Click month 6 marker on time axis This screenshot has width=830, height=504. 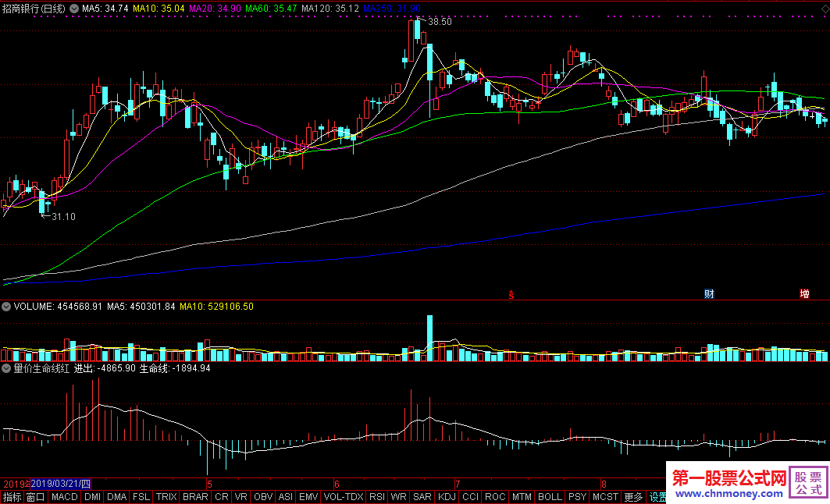click(x=337, y=484)
